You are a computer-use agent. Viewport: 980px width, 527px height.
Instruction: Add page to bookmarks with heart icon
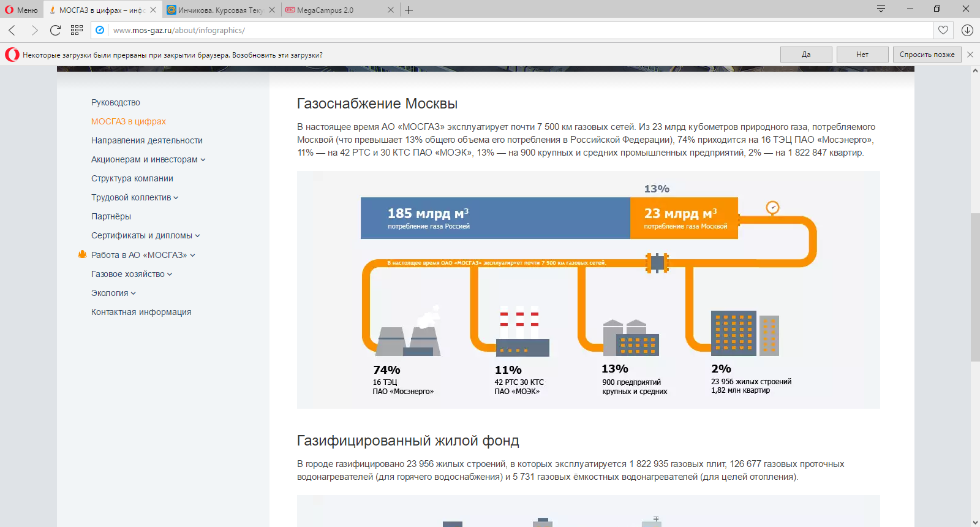pyautogui.click(x=943, y=30)
